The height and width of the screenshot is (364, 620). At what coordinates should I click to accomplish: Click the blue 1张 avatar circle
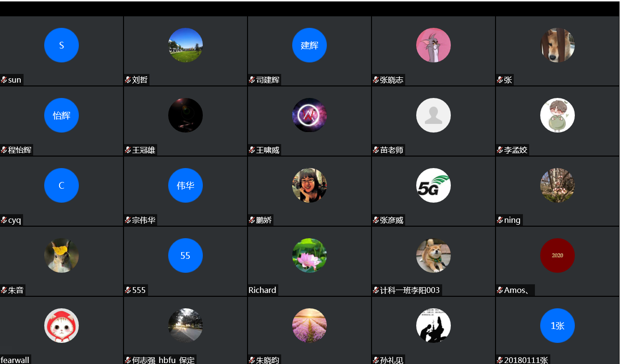(x=558, y=326)
